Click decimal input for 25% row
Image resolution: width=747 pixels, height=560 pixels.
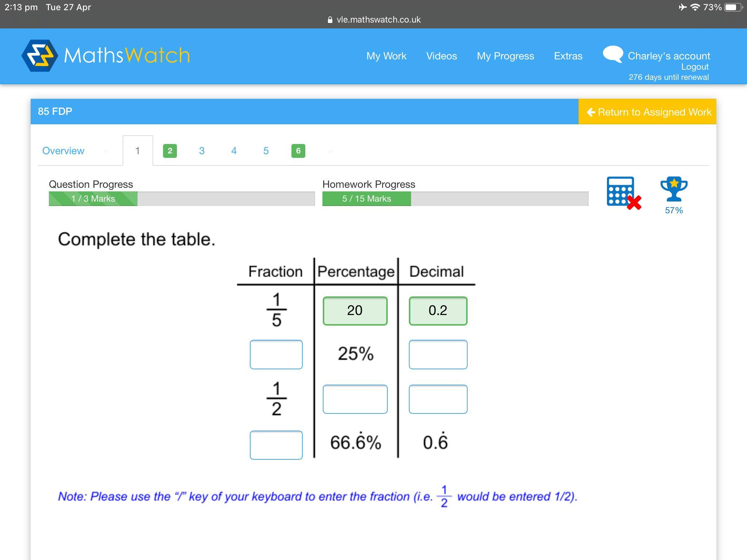pyautogui.click(x=438, y=354)
